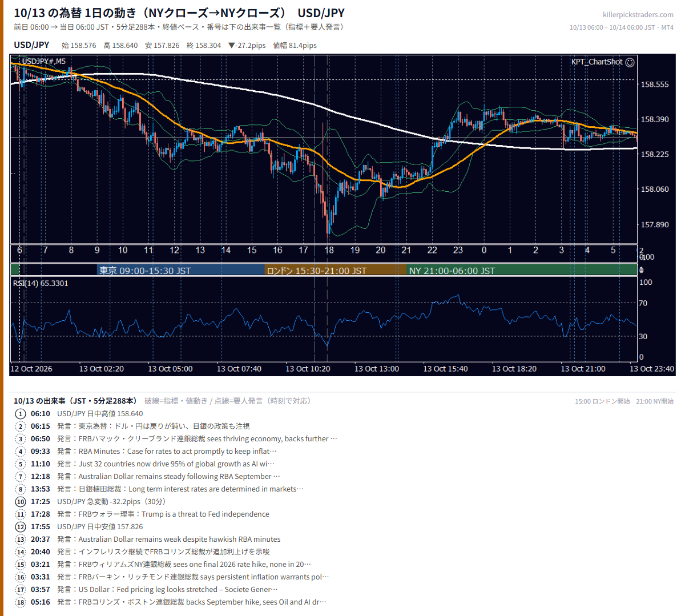Click the USD/JPY 日中高値 158.640 event row

click(x=100, y=414)
